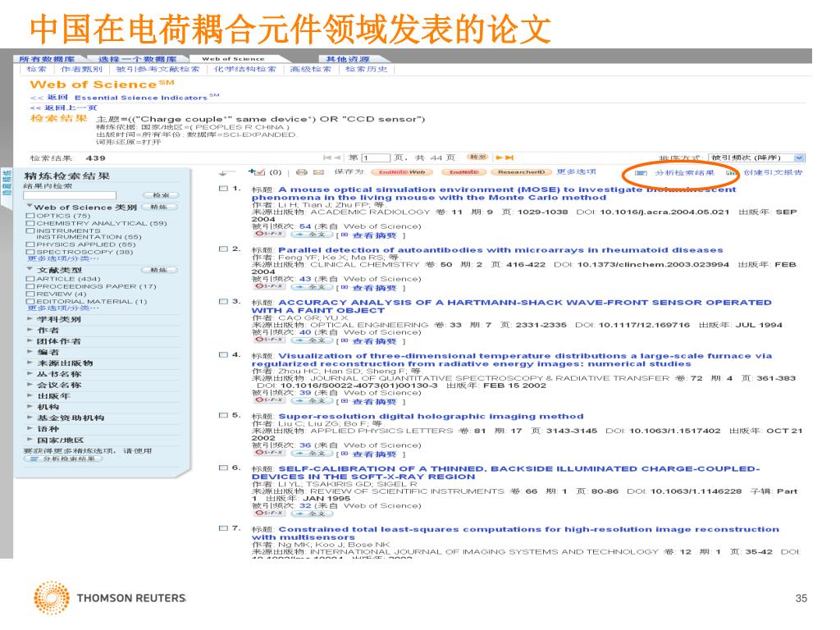
Task: Expand the 机构 refine section
Action: (x=30, y=407)
